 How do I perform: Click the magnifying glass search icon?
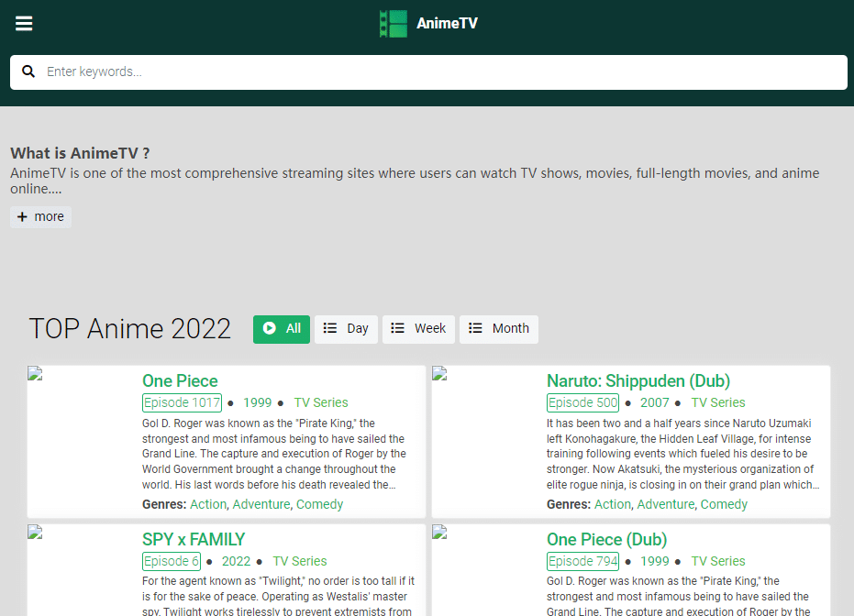(28, 71)
